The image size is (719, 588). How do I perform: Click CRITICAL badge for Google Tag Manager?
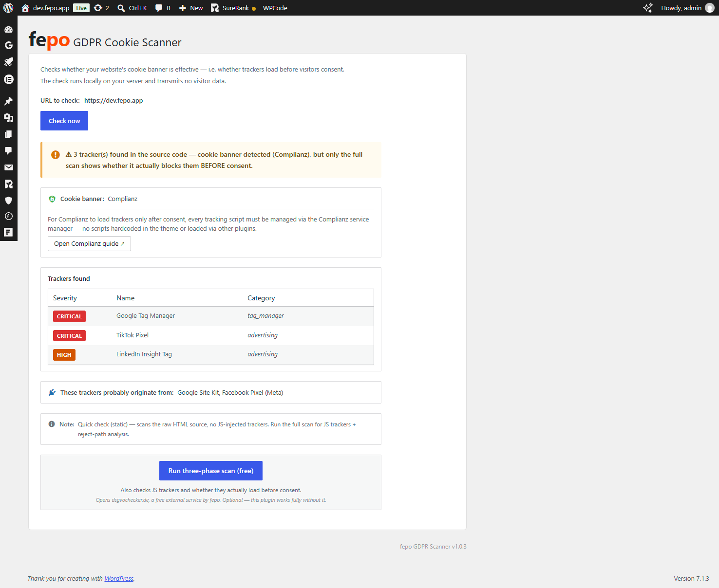[x=69, y=316]
